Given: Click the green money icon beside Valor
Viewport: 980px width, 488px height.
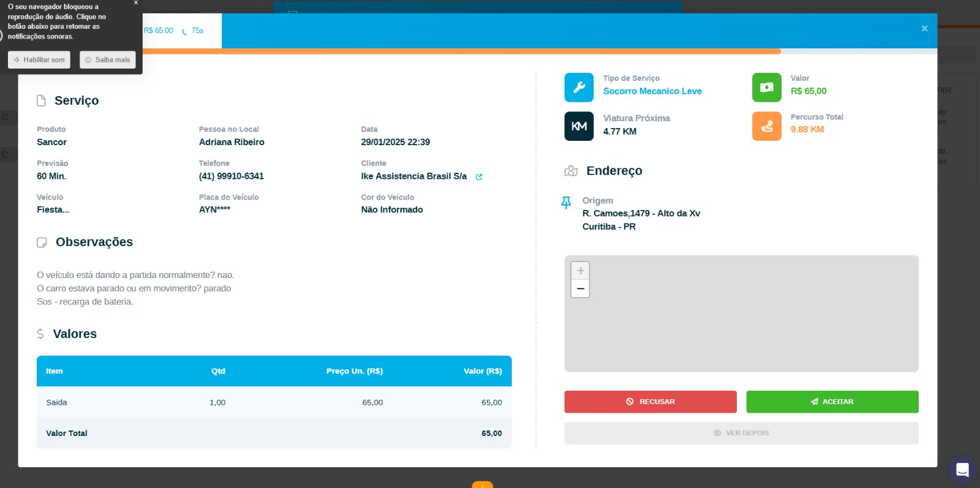Looking at the screenshot, I should [767, 88].
